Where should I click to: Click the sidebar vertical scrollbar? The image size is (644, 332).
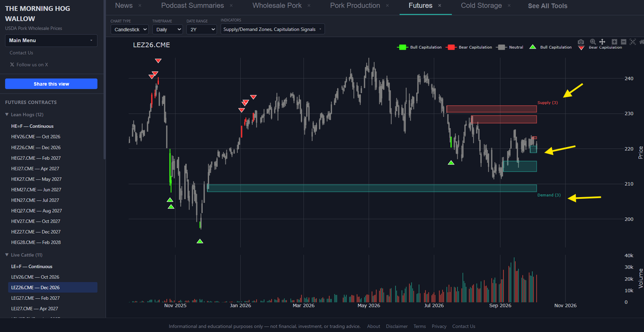(x=104, y=81)
